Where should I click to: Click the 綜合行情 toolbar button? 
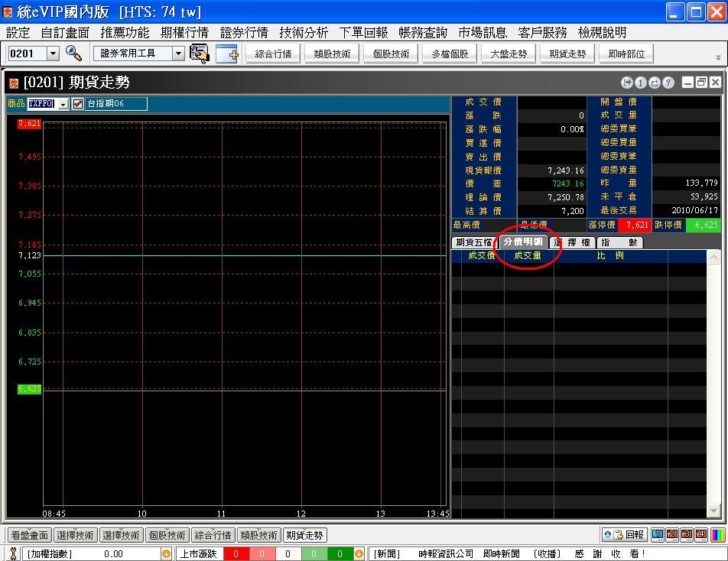(273, 54)
